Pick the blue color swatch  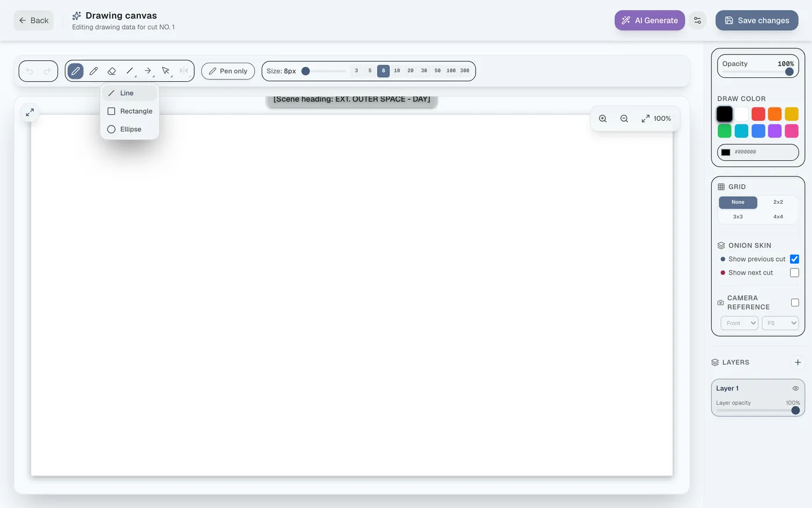tap(758, 131)
